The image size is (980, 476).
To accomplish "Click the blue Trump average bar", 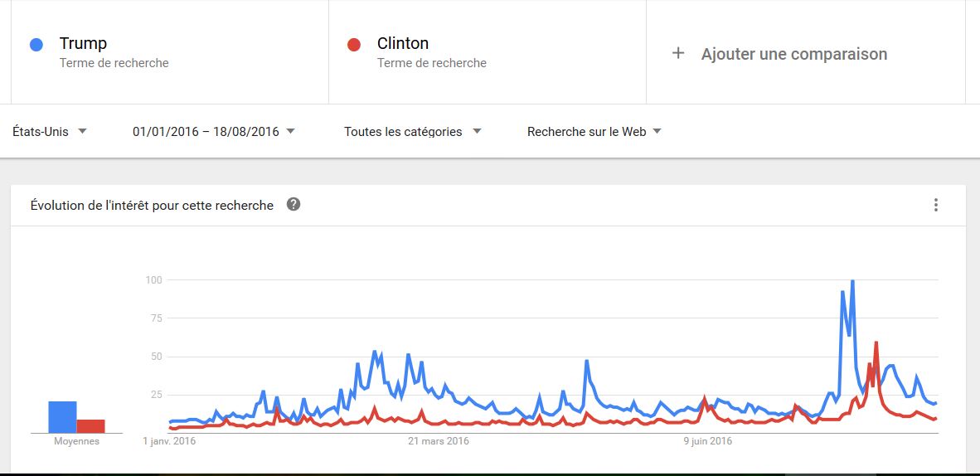I will (x=62, y=416).
